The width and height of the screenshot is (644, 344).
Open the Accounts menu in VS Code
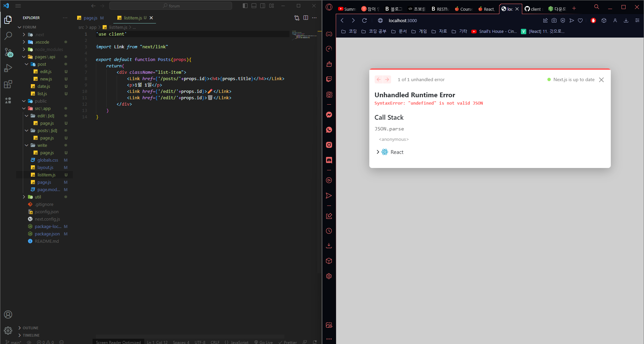click(8, 314)
